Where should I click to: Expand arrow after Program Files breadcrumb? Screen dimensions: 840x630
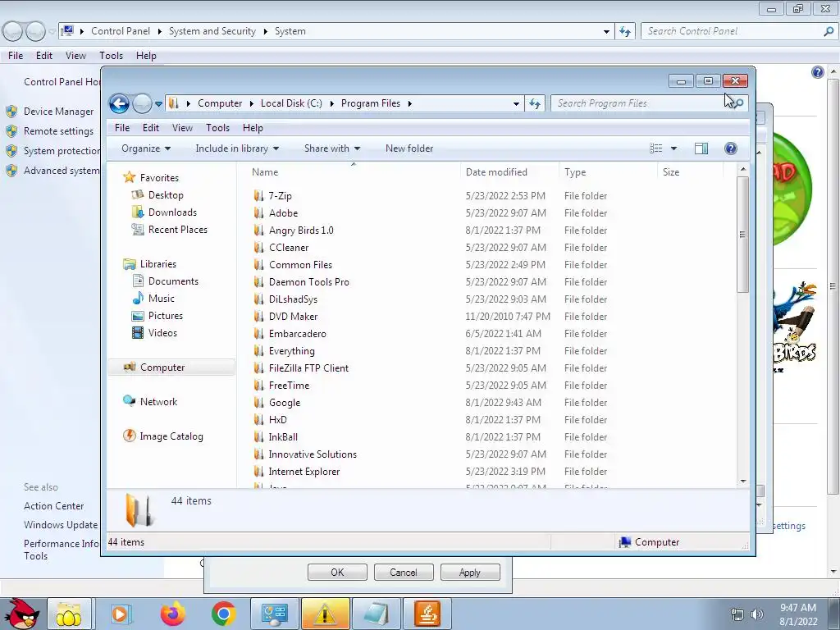[410, 103]
